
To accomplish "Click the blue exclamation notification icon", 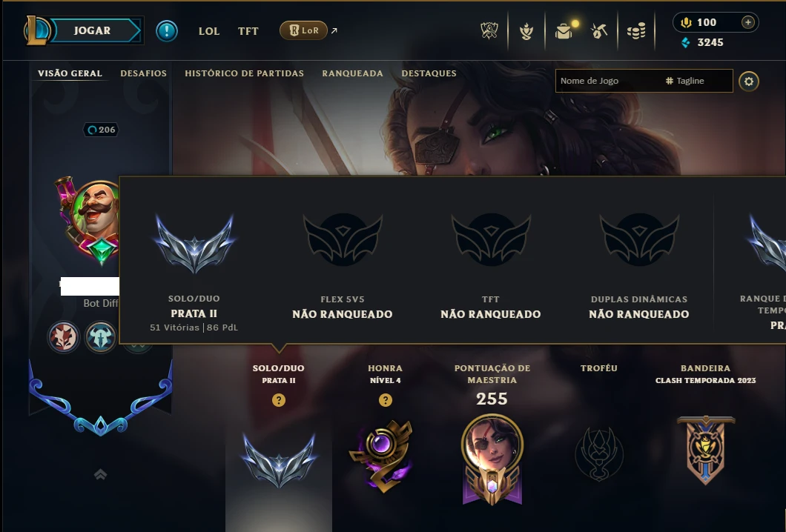I will pos(166,30).
